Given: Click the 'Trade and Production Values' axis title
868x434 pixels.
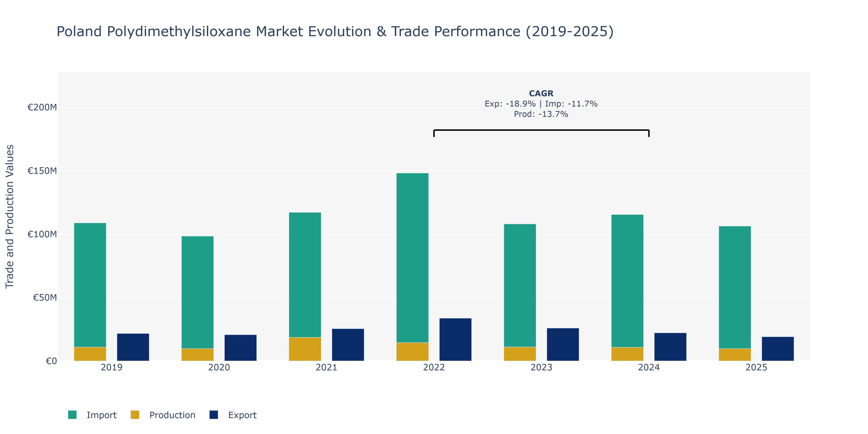Looking at the screenshot, I should pyautogui.click(x=10, y=217).
